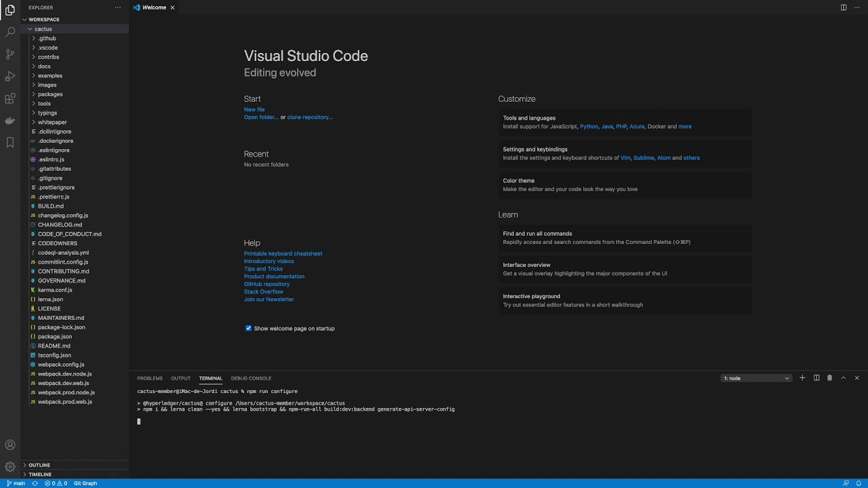Screen dimensions: 868x488
Task: Click the main branch in status bar
Action: pos(16,483)
